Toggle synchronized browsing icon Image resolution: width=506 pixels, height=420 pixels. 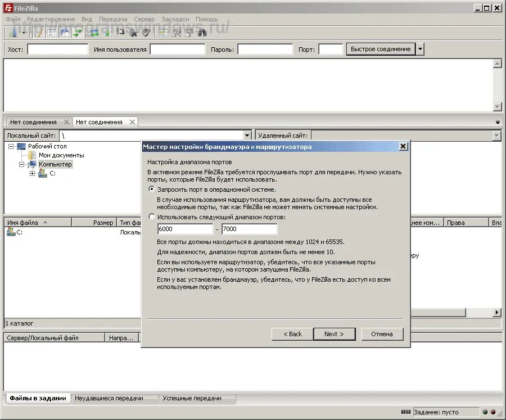pyautogui.click(x=189, y=33)
